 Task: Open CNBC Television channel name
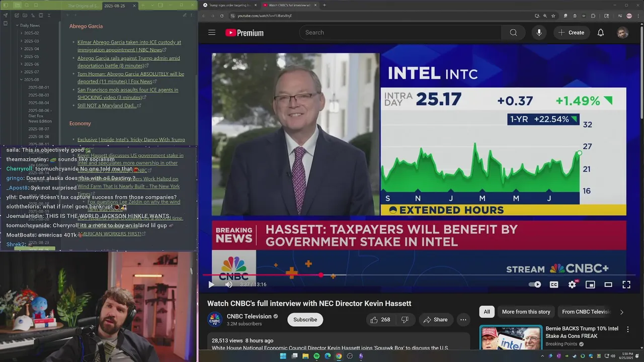click(249, 316)
